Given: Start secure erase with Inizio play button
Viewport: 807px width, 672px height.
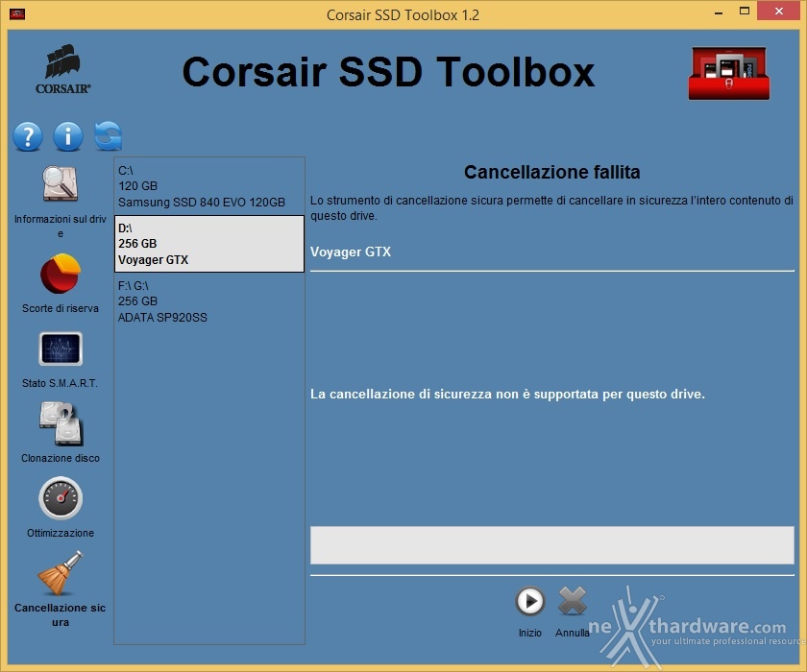Looking at the screenshot, I should (x=529, y=601).
